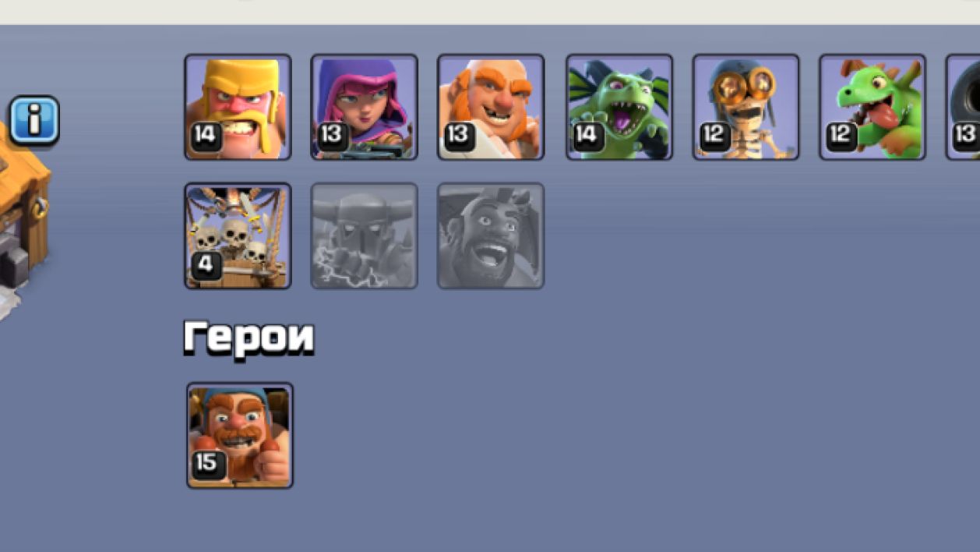This screenshot has height=552, width=980.
Task: Tap the locked Hog Glider icon
Action: 491,235
